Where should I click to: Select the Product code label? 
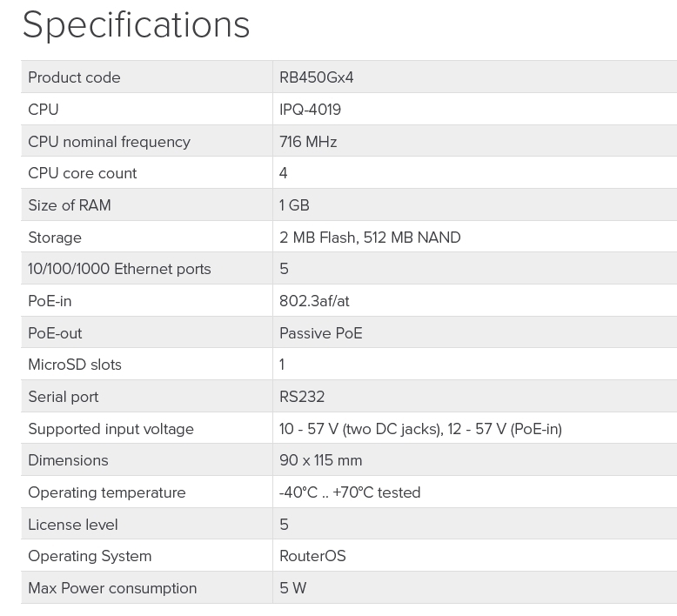(74, 77)
